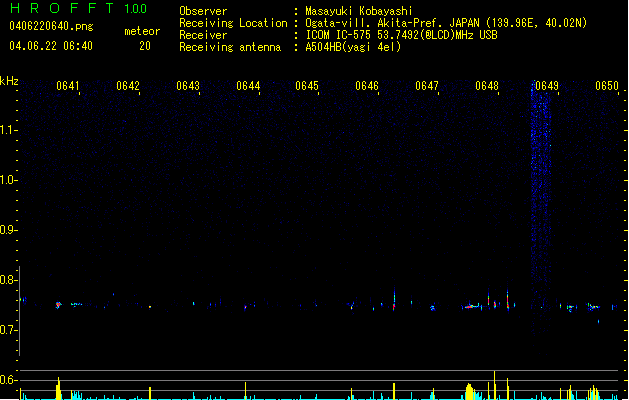Click the 0.9 kHz frequency tick label
This screenshot has width=629, height=400.
8,230
